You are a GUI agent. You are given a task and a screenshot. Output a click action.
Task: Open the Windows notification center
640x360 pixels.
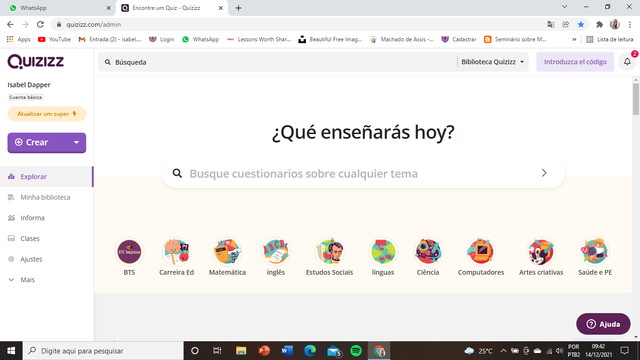[x=624, y=351]
